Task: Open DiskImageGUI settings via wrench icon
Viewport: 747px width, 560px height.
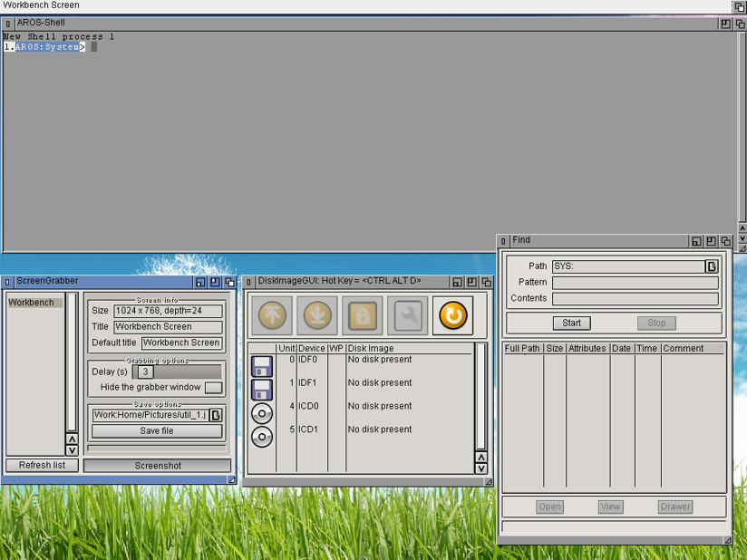Action: [408, 315]
